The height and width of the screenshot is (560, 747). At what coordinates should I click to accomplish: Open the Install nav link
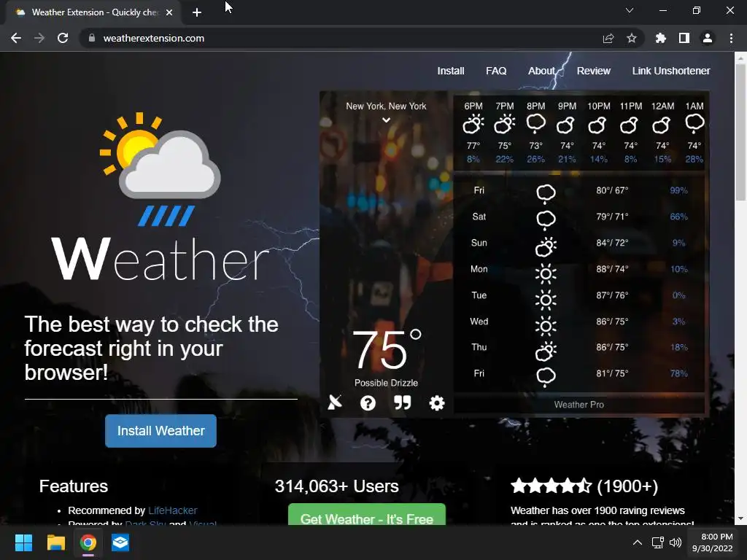[451, 71]
